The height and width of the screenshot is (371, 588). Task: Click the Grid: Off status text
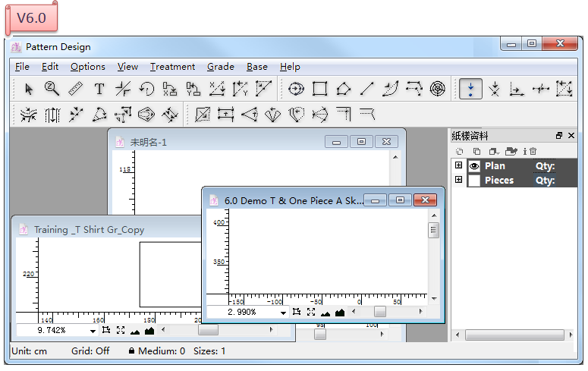[x=91, y=351]
